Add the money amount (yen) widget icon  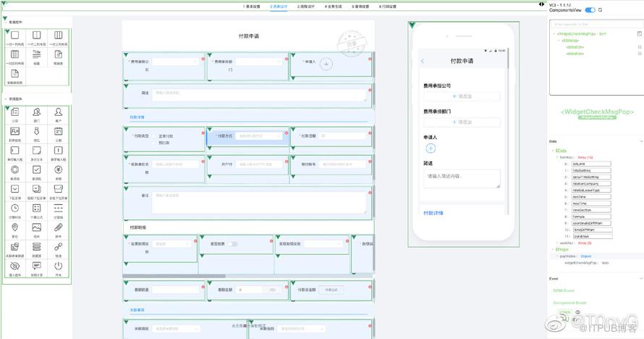59,169
